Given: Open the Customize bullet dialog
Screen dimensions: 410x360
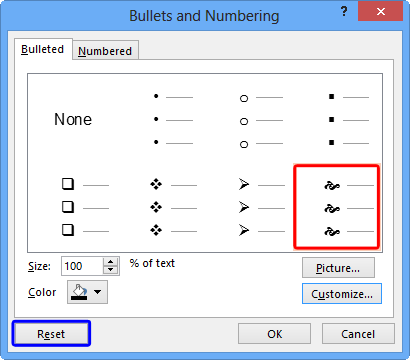Looking at the screenshot, I should 342,294.
